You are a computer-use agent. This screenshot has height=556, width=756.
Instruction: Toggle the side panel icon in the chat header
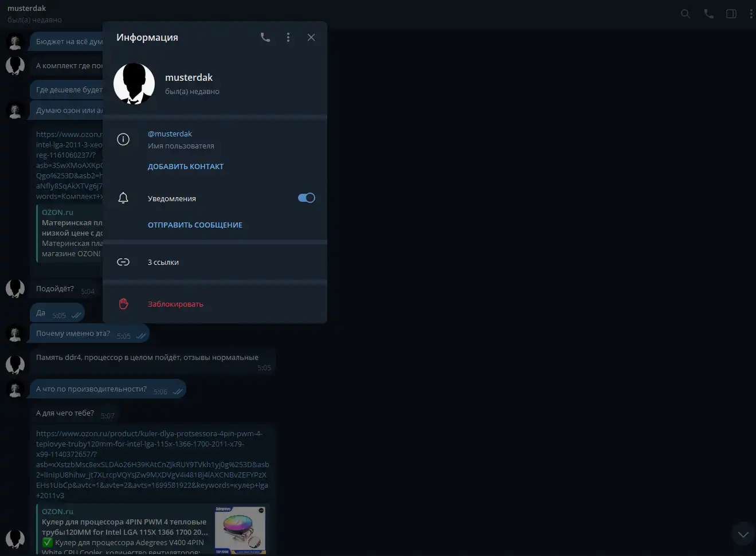coord(731,14)
